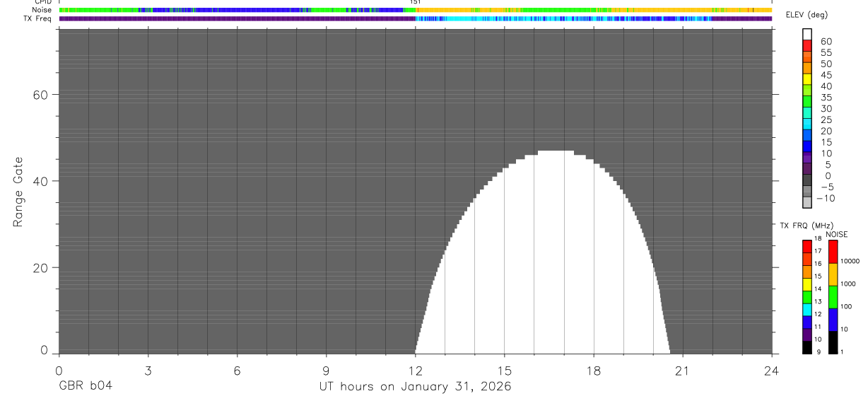Click the '9' label in the TX FRQ legend
Screen dimensions: 868x401
[x=818, y=352]
